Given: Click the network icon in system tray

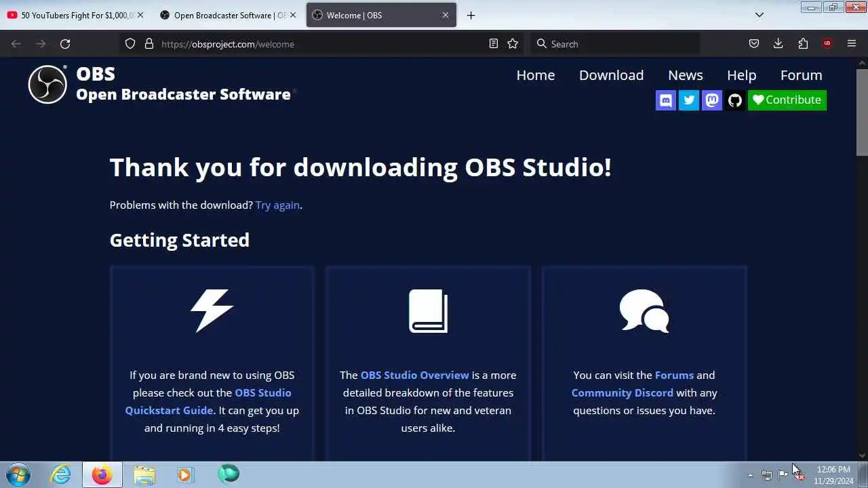Looking at the screenshot, I should click(x=766, y=475).
